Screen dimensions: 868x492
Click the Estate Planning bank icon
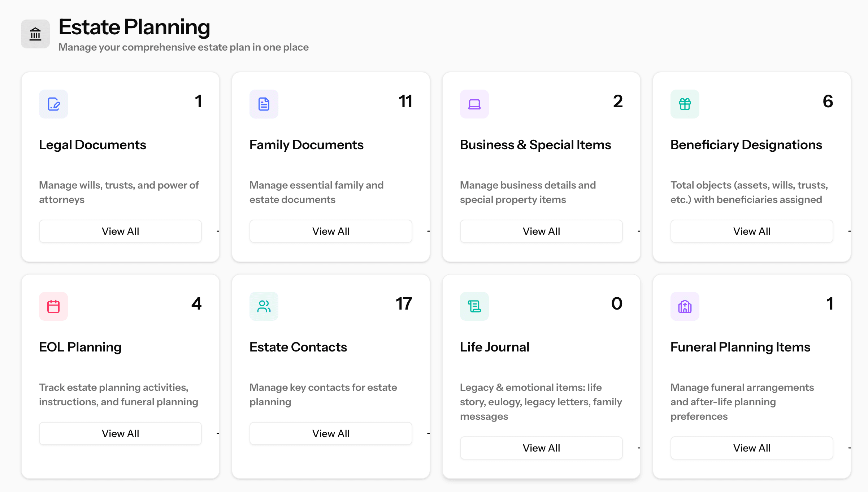tap(35, 34)
